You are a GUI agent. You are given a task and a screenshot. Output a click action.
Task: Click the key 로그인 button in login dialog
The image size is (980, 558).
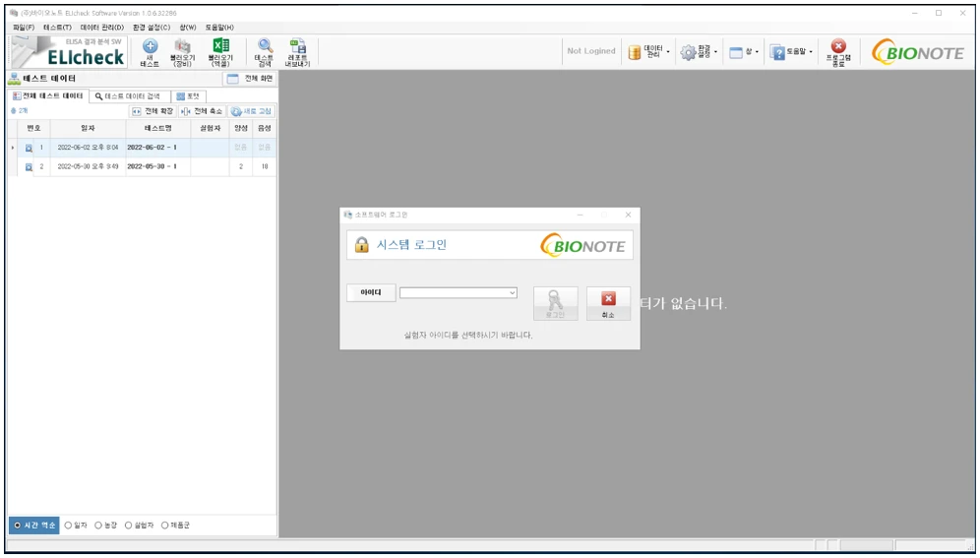[x=555, y=304]
